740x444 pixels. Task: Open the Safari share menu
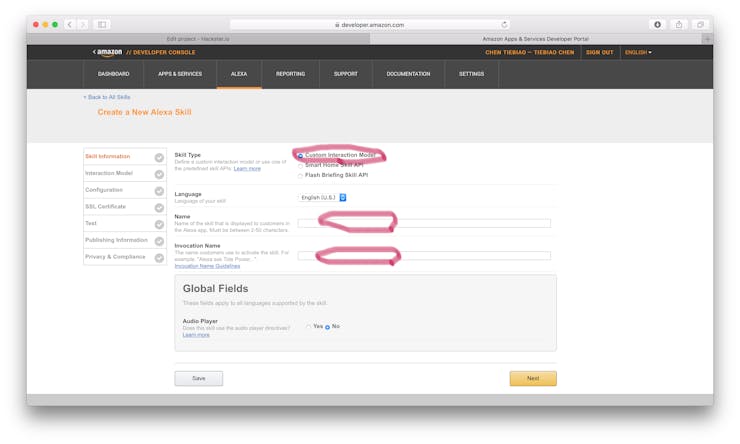(x=679, y=25)
